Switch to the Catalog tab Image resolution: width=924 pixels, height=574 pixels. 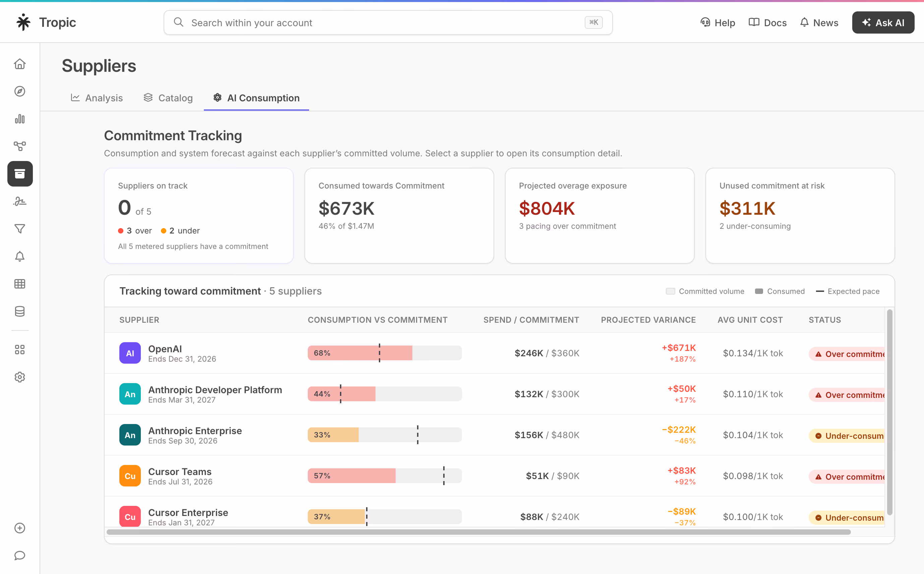tap(168, 98)
